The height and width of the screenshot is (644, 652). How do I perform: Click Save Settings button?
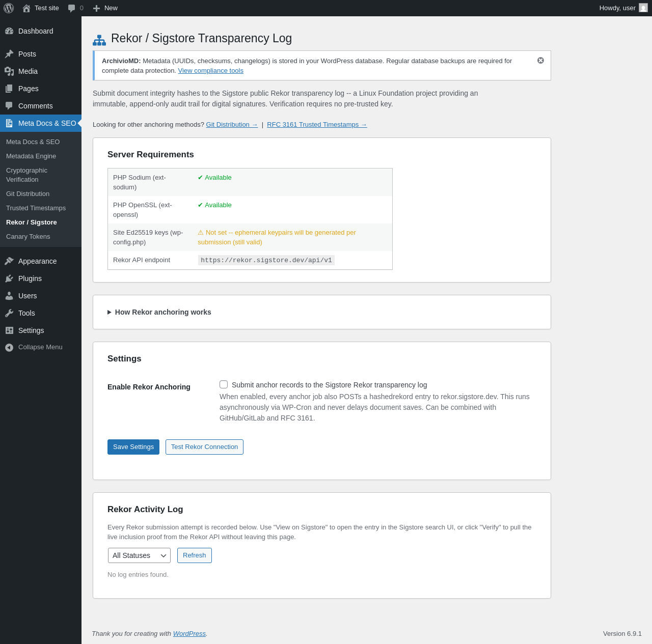[x=133, y=447]
